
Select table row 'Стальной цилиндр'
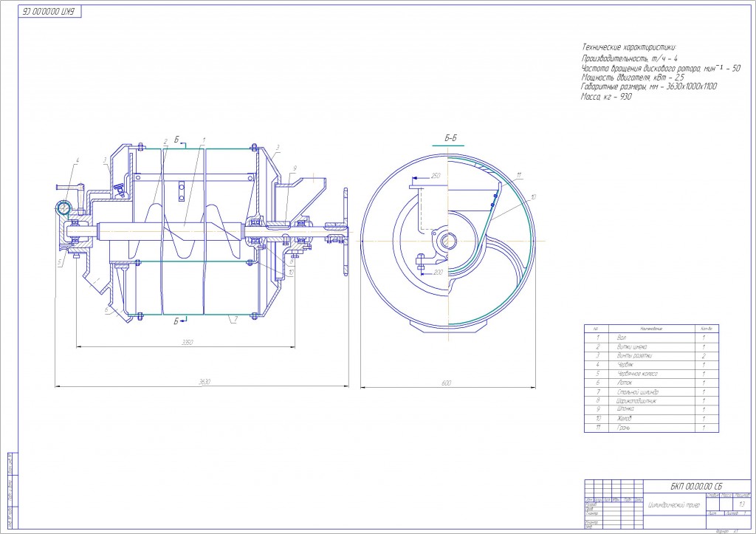pos(651,391)
